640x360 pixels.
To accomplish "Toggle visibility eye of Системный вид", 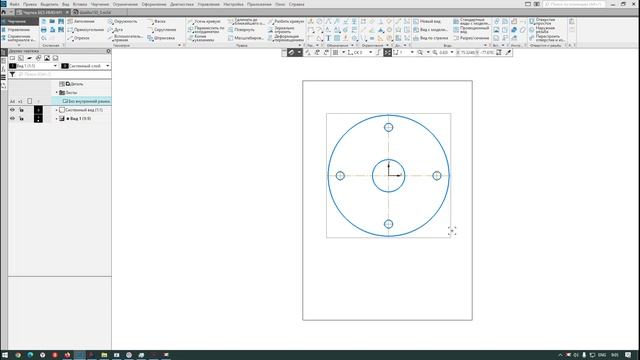I will click(x=12, y=110).
